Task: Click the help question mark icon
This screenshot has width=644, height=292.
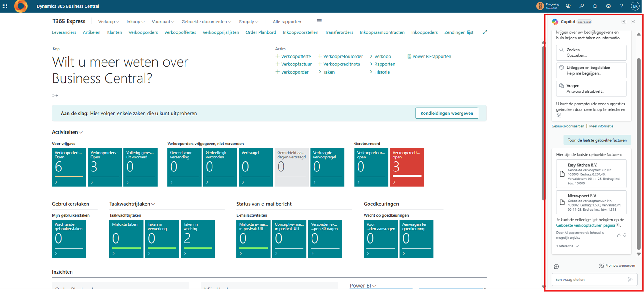Action: 621,6
